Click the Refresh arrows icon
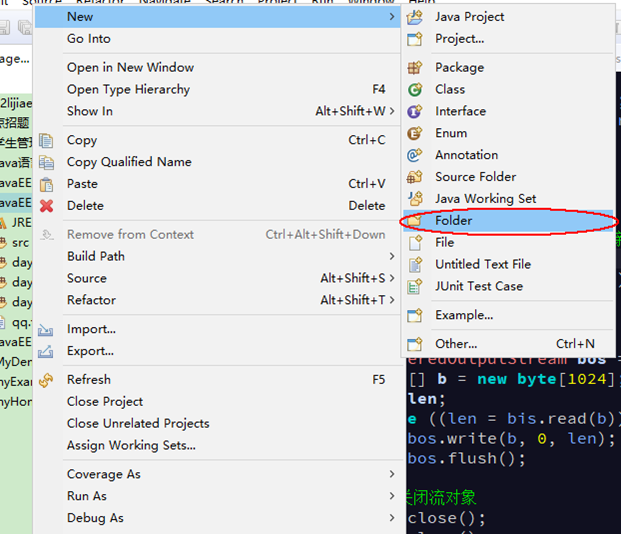 [x=46, y=380]
